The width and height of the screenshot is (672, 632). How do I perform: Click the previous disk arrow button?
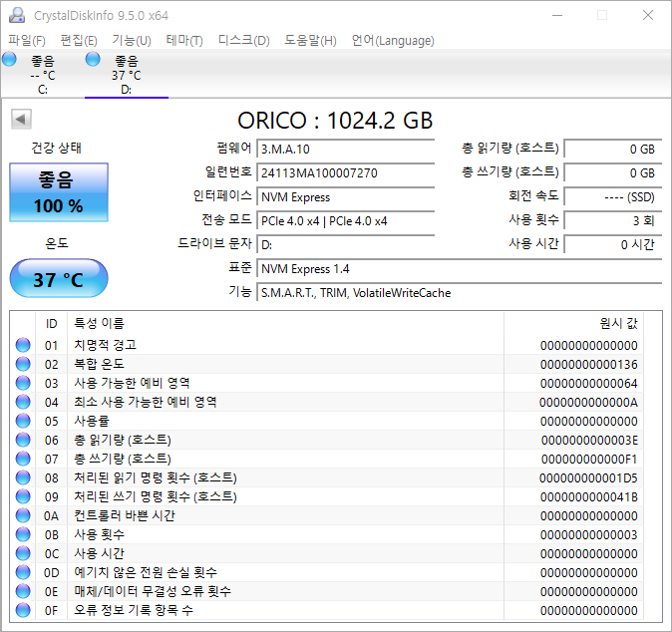[21, 119]
